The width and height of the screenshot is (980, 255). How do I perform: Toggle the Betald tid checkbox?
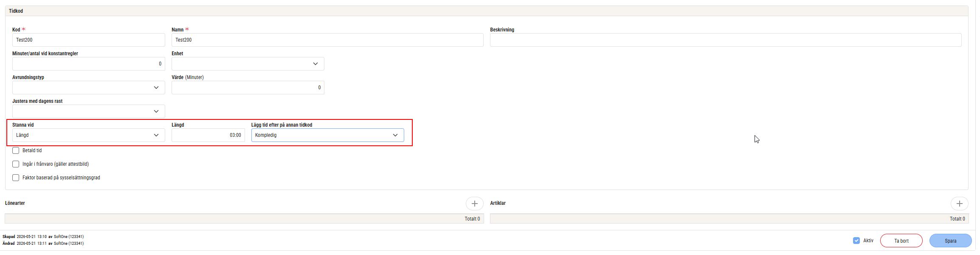point(16,150)
